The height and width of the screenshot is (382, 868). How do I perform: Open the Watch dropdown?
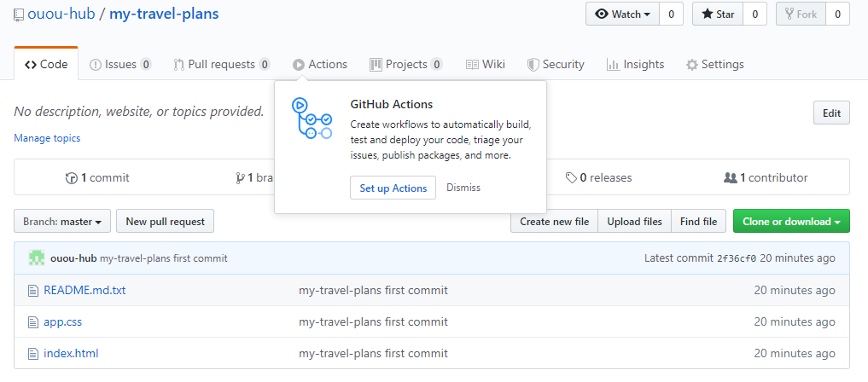(621, 14)
